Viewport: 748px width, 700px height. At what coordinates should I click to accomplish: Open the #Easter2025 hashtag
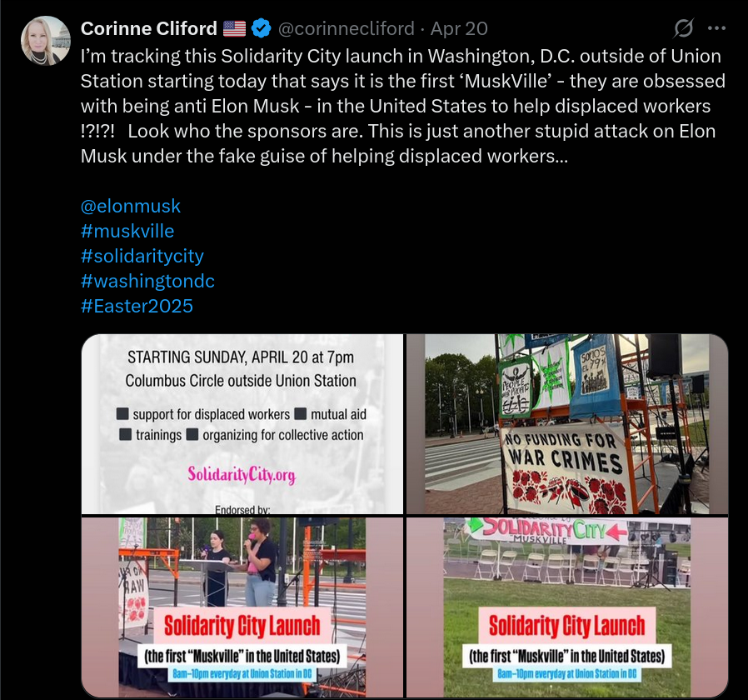137,306
